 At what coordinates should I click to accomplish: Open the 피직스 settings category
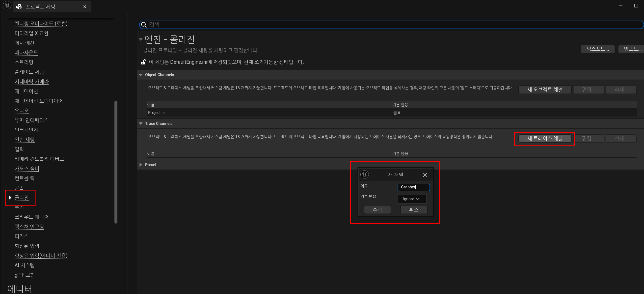click(x=22, y=236)
